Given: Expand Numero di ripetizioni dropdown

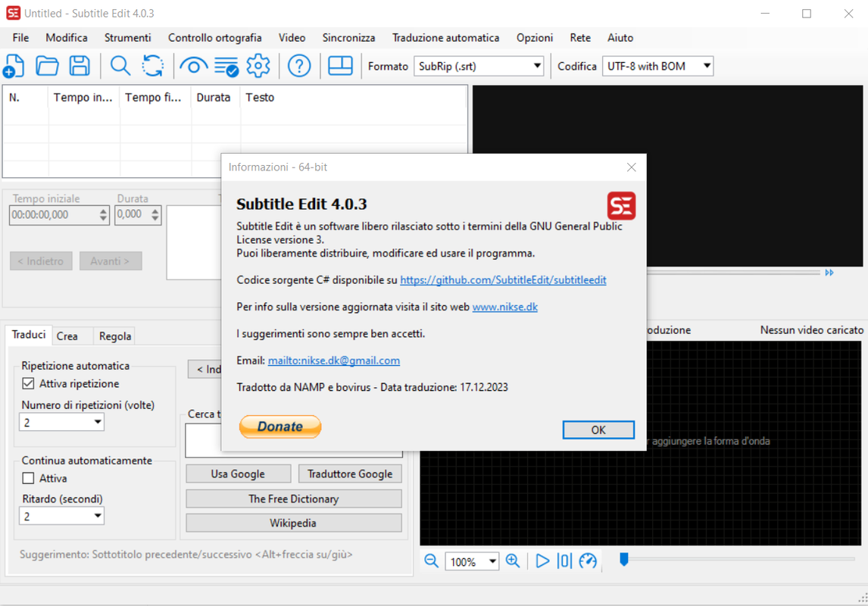Looking at the screenshot, I should coord(62,422).
